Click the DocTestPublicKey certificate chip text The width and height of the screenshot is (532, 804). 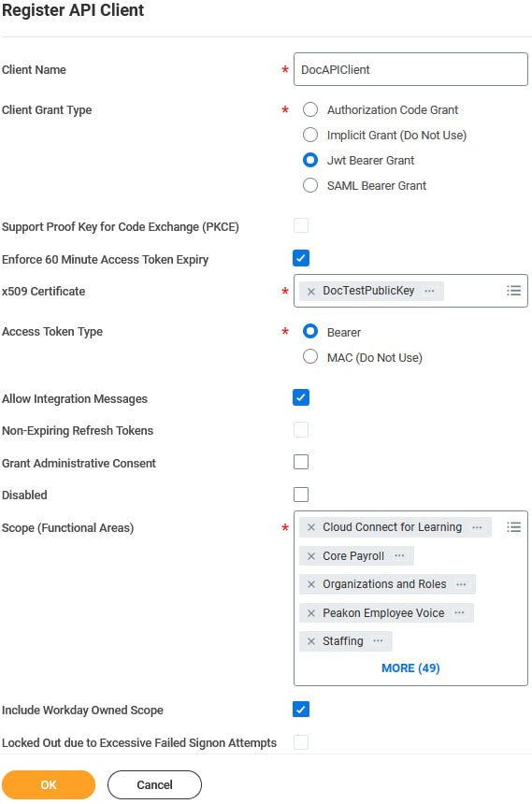368,291
